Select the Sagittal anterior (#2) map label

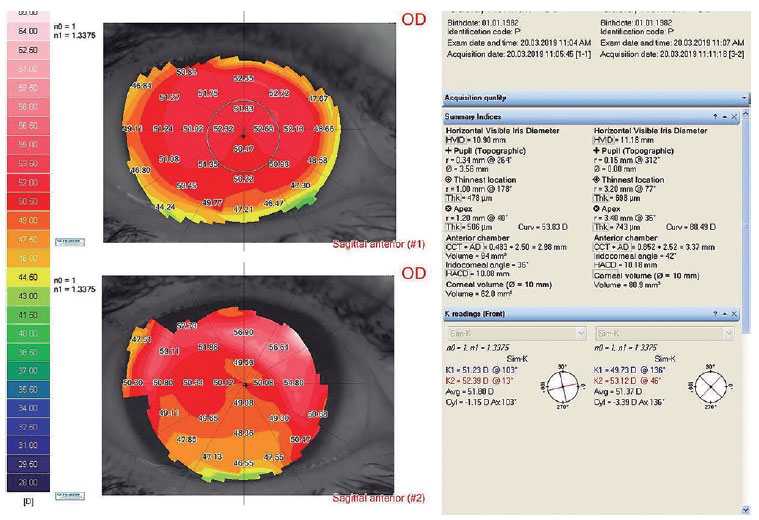(372, 497)
